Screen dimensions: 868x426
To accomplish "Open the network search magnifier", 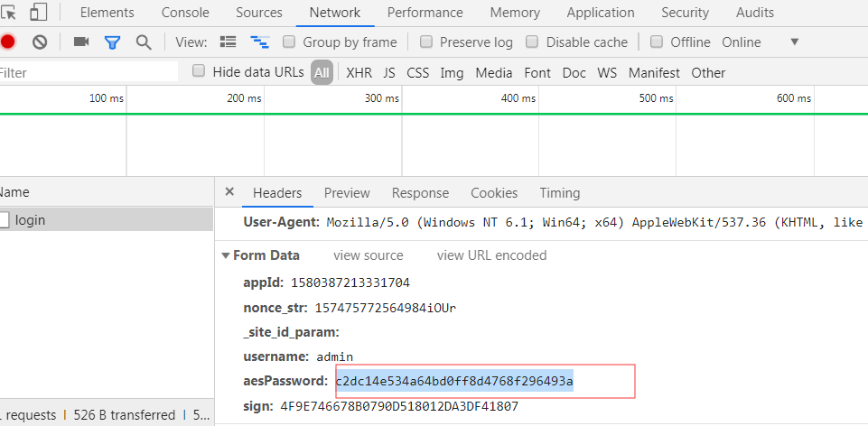I will coord(143,42).
